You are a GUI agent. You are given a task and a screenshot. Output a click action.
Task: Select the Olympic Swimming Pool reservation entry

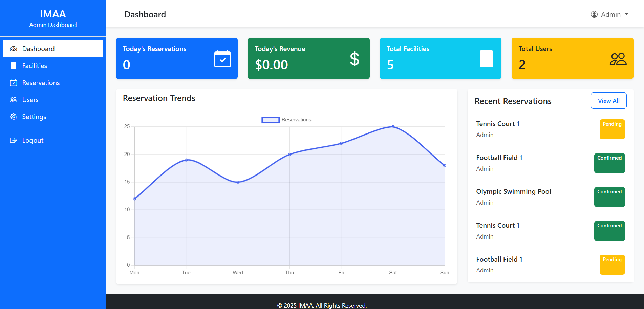551,197
